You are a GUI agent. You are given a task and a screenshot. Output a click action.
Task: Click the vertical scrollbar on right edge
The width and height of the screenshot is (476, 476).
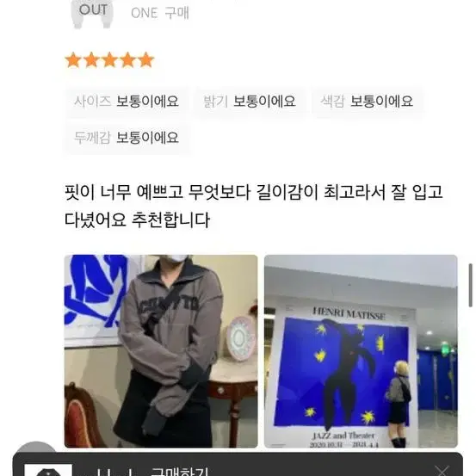point(471,286)
